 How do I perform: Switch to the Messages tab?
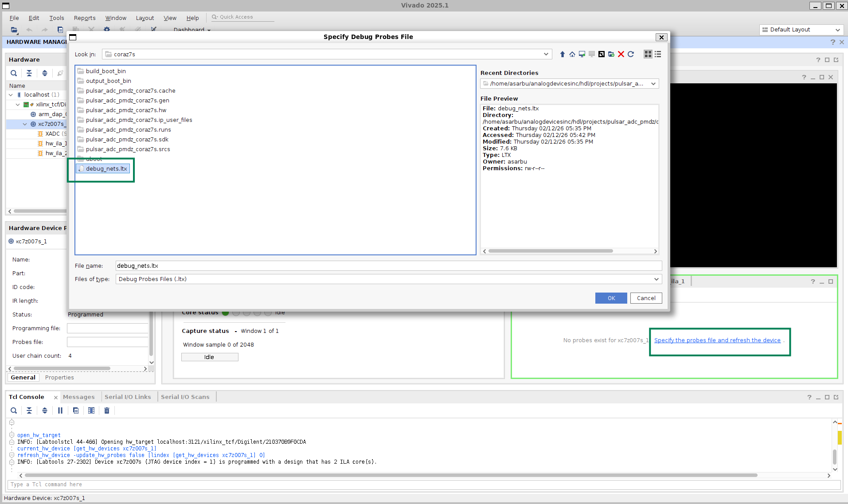[x=78, y=397]
